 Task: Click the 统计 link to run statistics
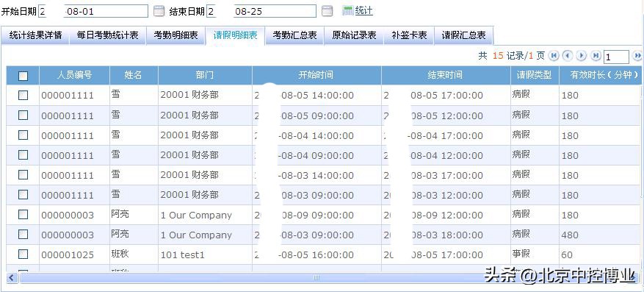[364, 11]
